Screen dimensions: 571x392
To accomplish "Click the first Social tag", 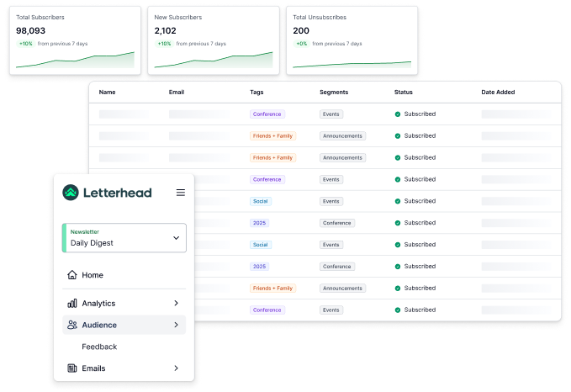I will click(261, 201).
